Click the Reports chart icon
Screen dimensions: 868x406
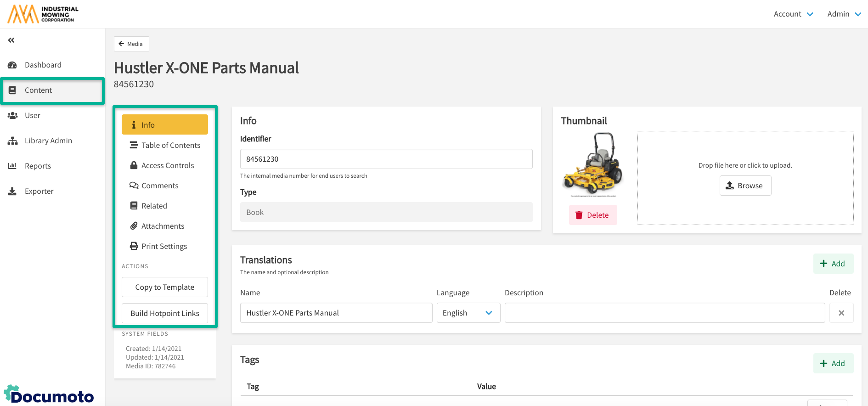click(x=12, y=166)
